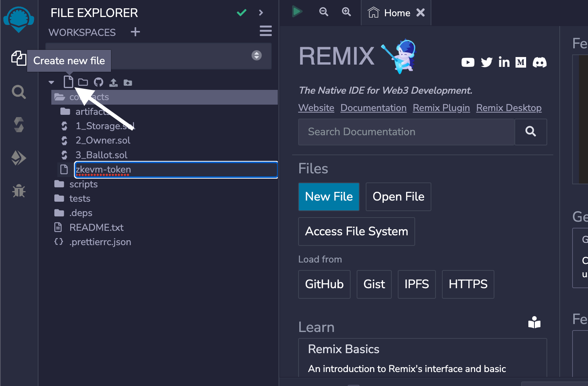Open the Remix YouTube icon
Image resolution: width=588 pixels, height=386 pixels.
(468, 62)
